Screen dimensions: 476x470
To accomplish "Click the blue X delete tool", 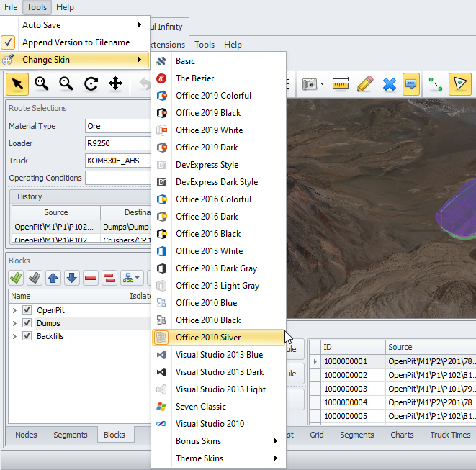I will [390, 84].
